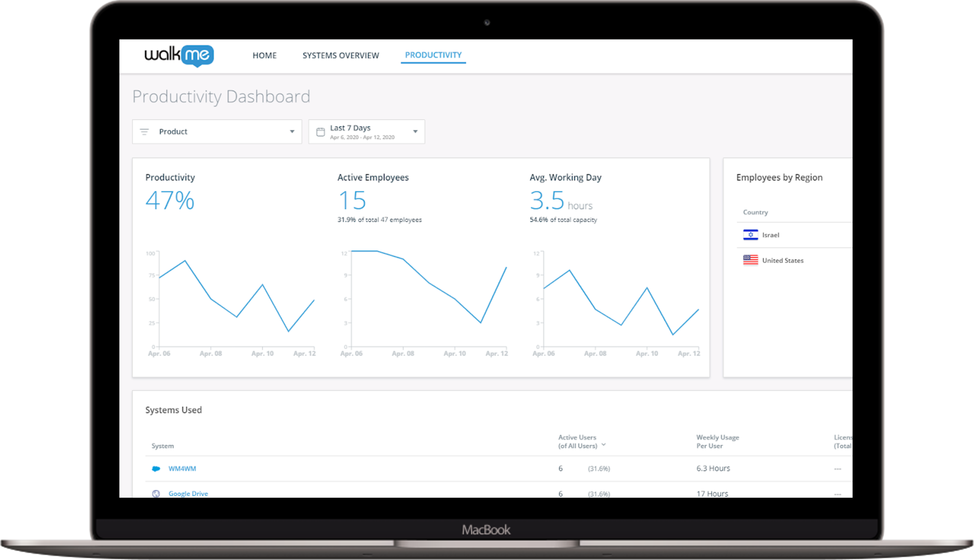This screenshot has width=974, height=560.
Task: Open the Google Drive system link
Action: pyautogui.click(x=188, y=493)
